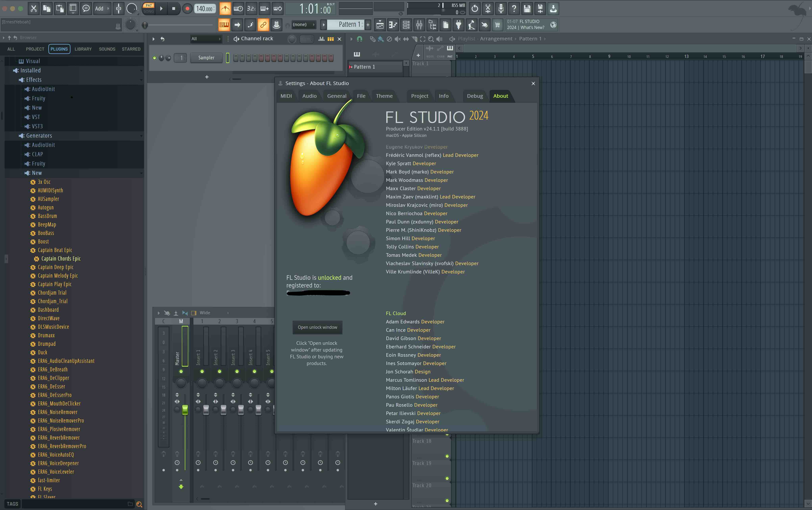The image size is (812, 510).
Task: Click the countdown before recording icon
Action: [x=251, y=8]
